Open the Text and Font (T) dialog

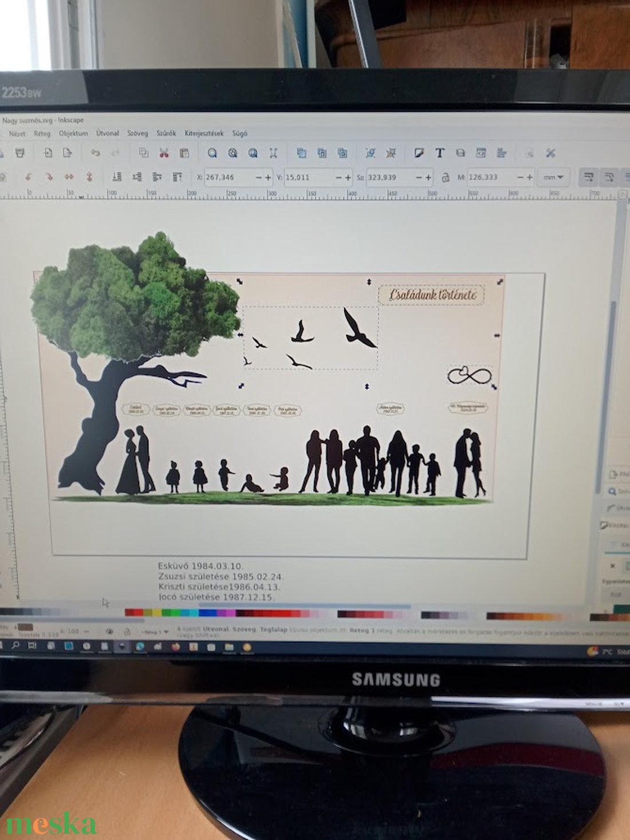tap(439, 153)
